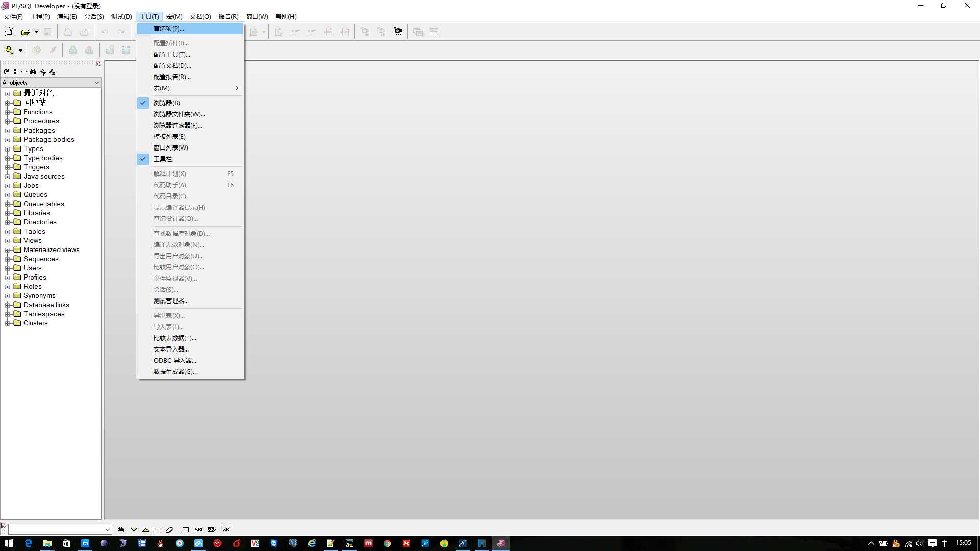Click the Open file toolbar icon

pos(25,32)
